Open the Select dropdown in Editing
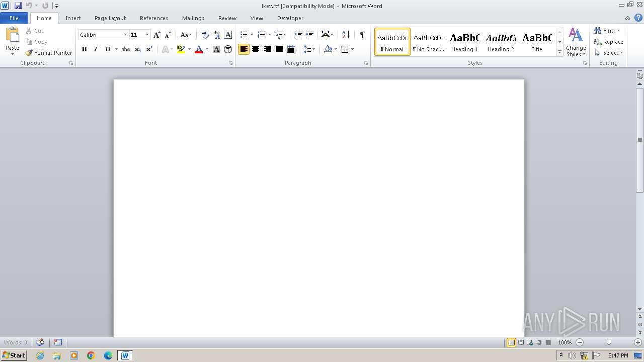The image size is (644, 362). pos(608,53)
